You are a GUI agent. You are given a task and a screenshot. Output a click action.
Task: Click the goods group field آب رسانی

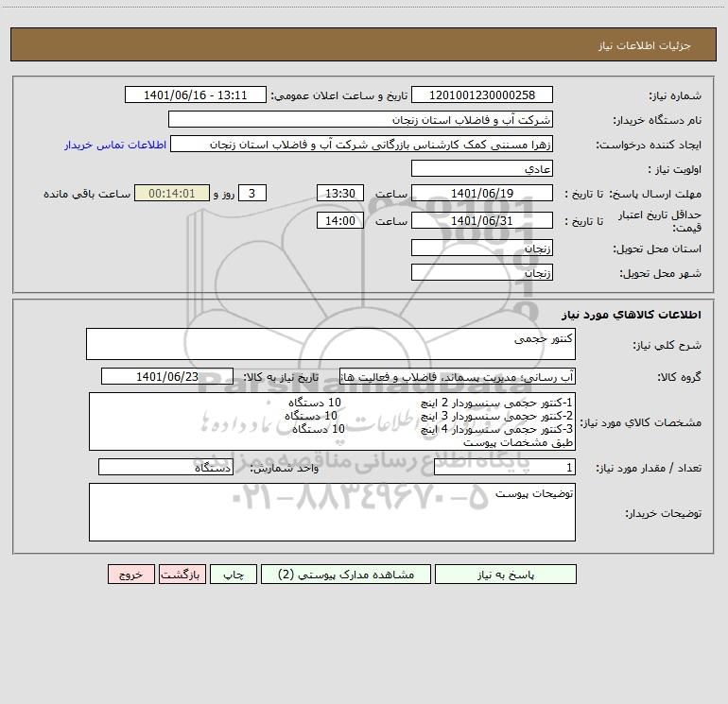(458, 376)
